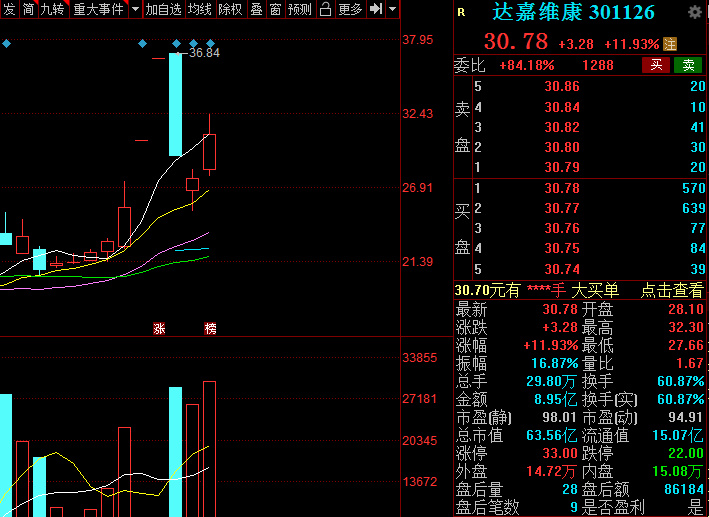Toggle moving averages with the 均线 button
The height and width of the screenshot is (517, 709).
(x=199, y=9)
